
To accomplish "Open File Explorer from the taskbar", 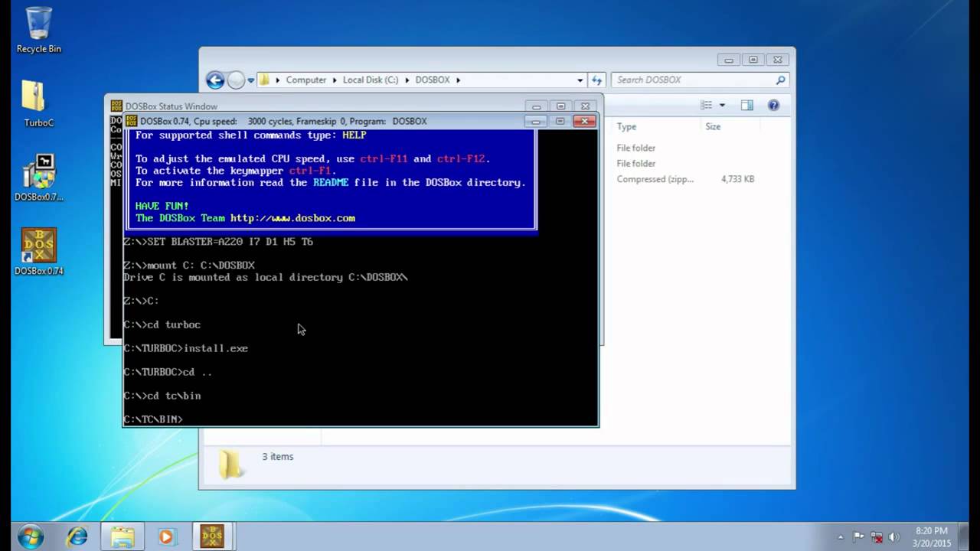I will 122,536.
